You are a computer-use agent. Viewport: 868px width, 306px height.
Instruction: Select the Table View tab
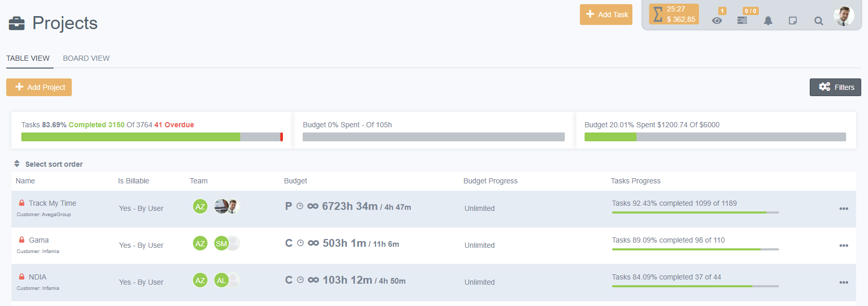click(x=28, y=58)
